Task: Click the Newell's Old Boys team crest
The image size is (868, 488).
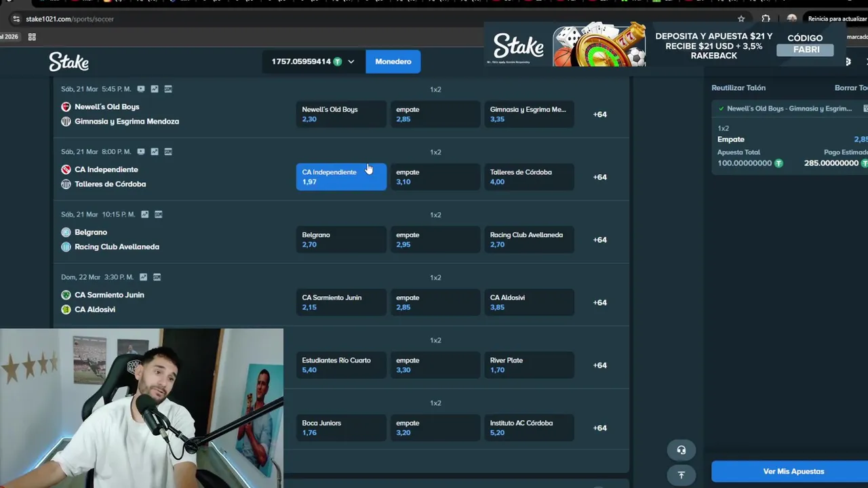Action: point(66,106)
